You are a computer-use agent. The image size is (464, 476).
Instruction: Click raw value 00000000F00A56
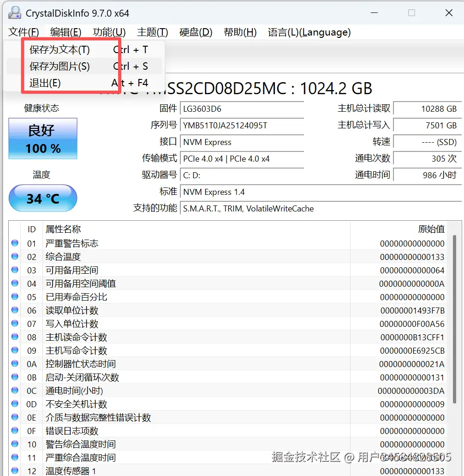412,324
